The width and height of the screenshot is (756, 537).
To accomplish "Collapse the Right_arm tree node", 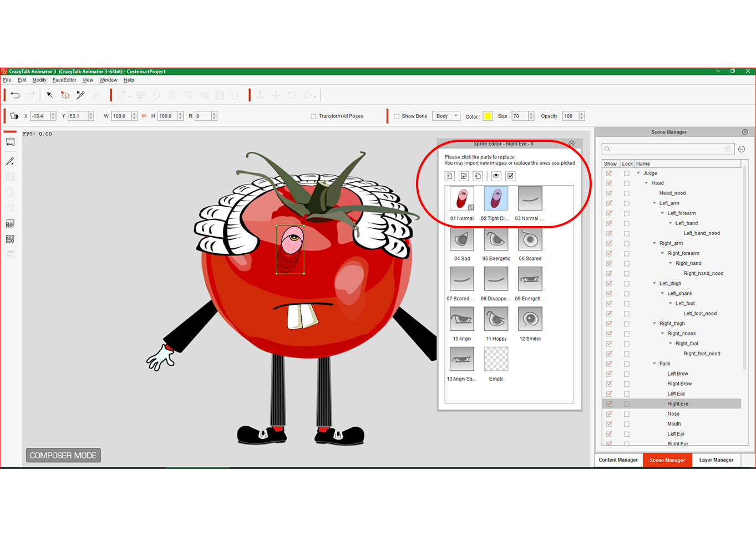I will tap(654, 243).
